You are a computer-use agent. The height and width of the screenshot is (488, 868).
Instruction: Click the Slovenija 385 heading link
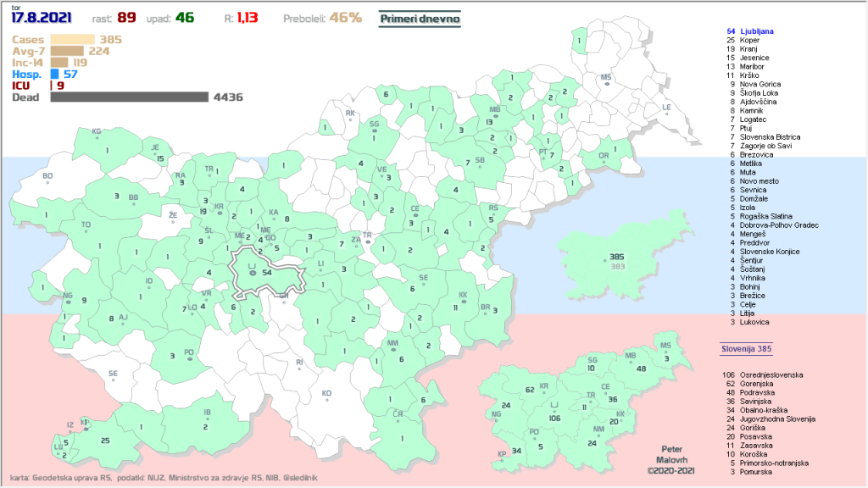[x=745, y=348]
